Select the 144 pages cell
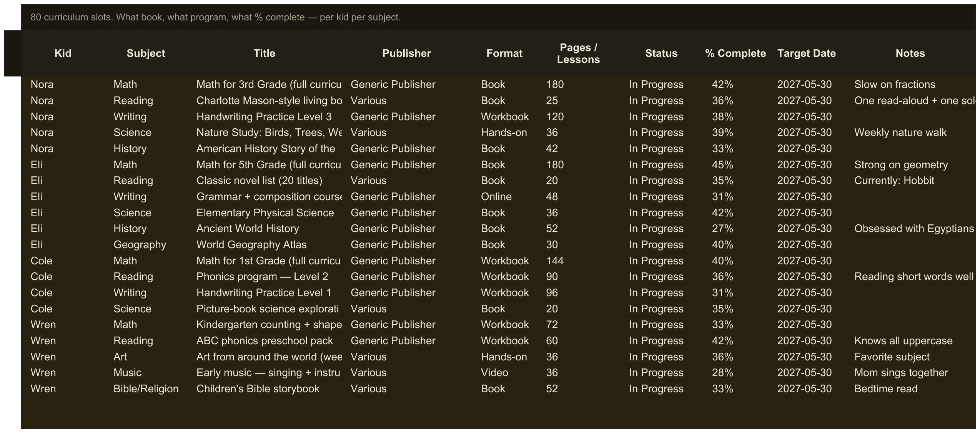 (x=579, y=261)
